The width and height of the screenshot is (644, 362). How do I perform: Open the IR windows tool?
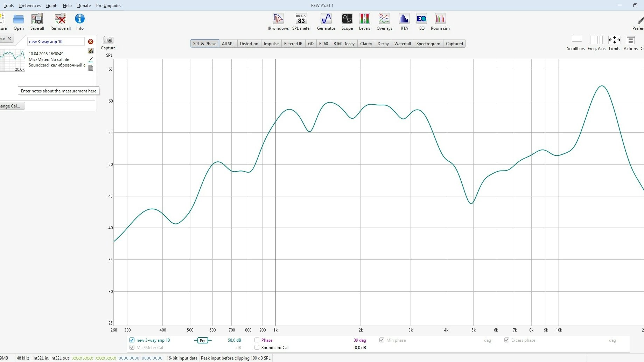278,22
